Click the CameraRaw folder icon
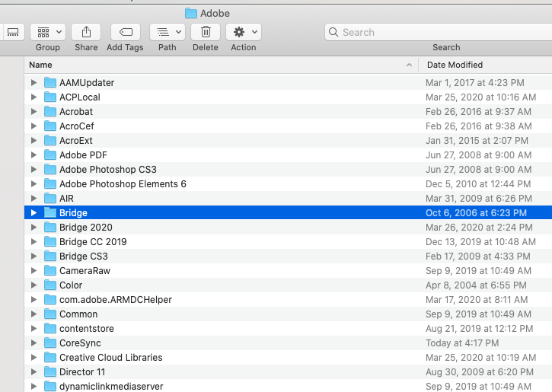The width and height of the screenshot is (552, 392). click(x=50, y=271)
